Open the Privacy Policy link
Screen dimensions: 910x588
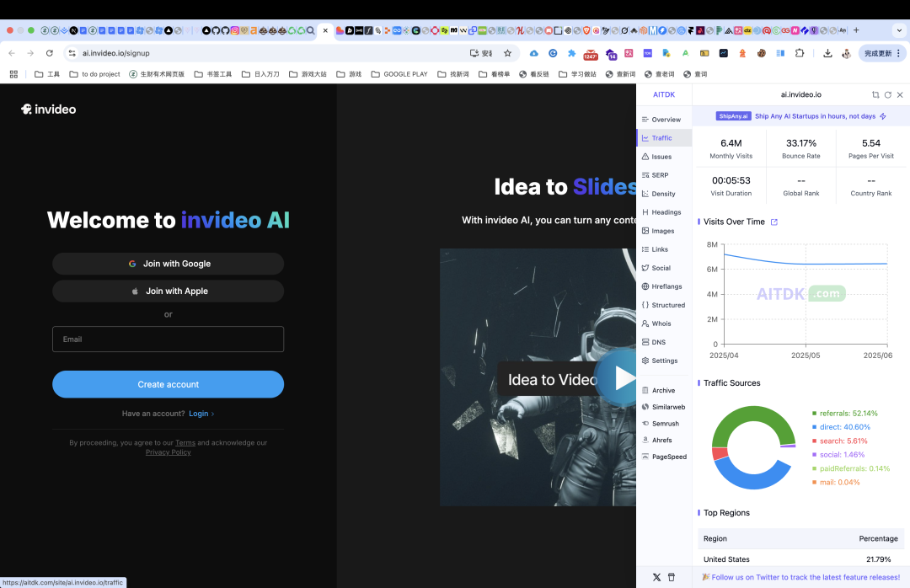point(169,452)
